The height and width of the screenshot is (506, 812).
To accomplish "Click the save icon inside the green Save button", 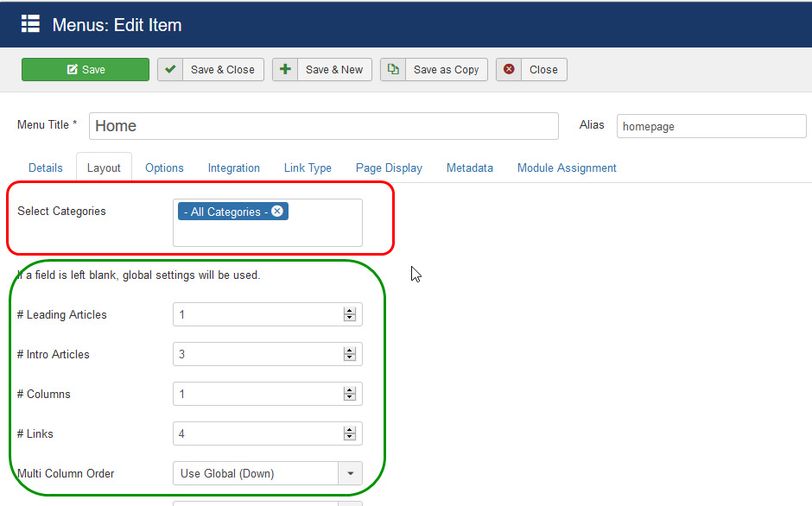I will pyautogui.click(x=71, y=69).
